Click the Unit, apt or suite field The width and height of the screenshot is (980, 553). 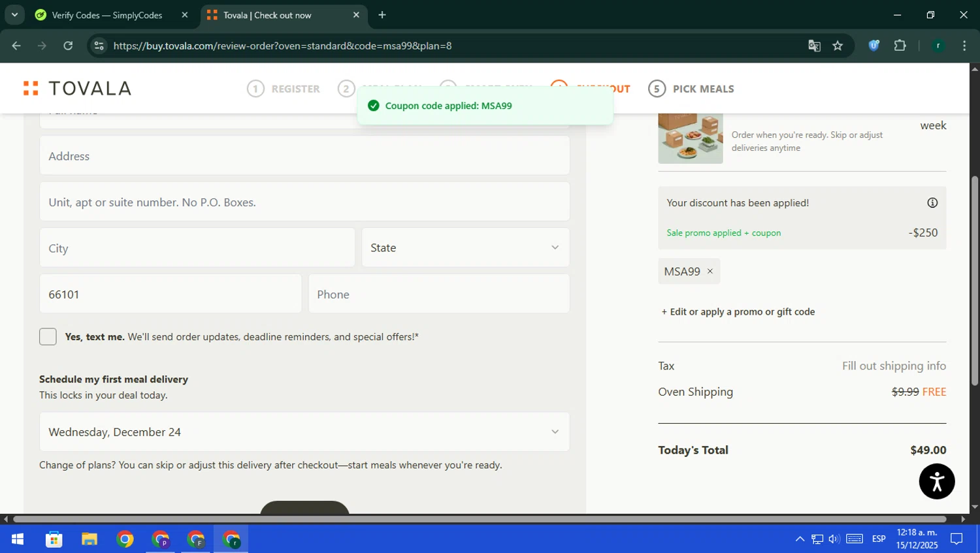click(304, 202)
